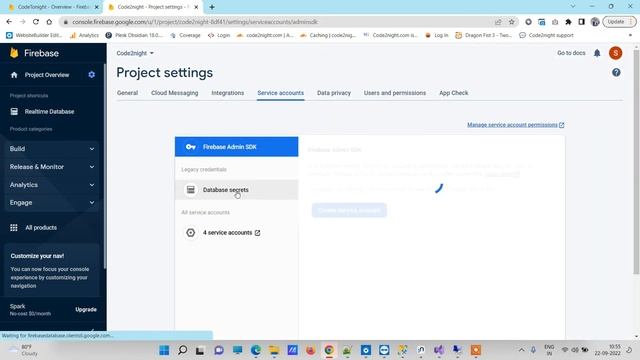This screenshot has height=360, width=640.
Task: Switch to Data privacy tab
Action: 334,93
